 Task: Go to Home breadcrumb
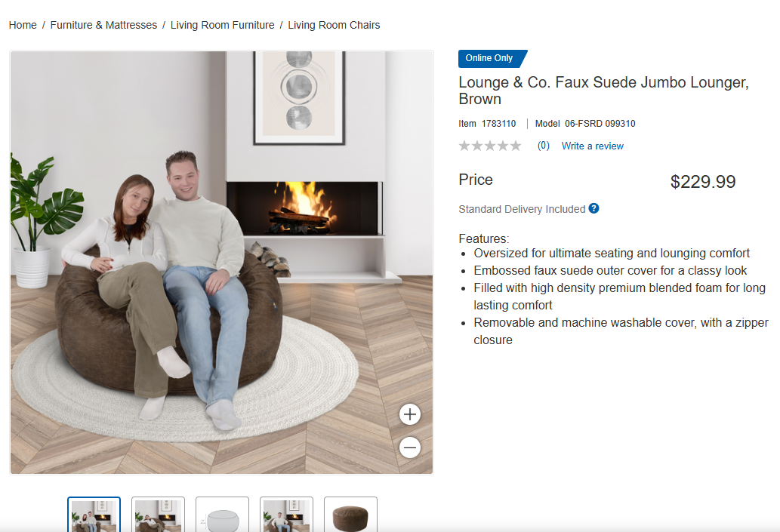pos(23,25)
